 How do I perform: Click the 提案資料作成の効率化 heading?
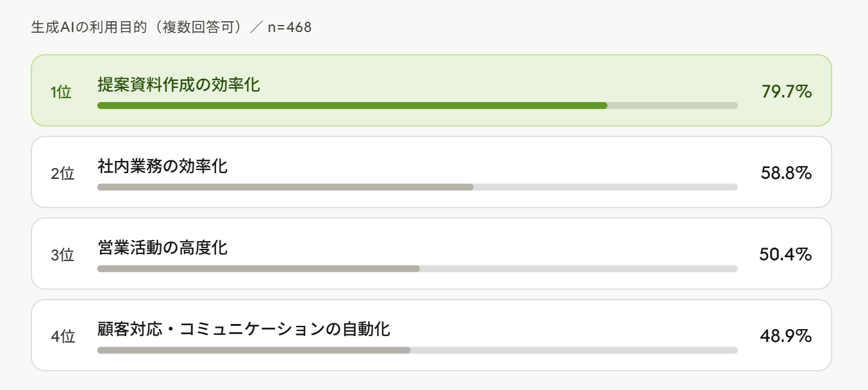(179, 85)
